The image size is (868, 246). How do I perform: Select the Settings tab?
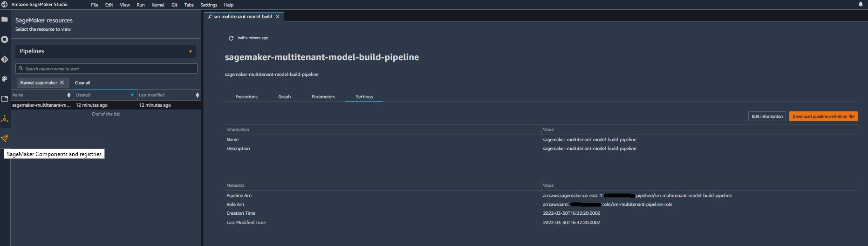click(364, 97)
